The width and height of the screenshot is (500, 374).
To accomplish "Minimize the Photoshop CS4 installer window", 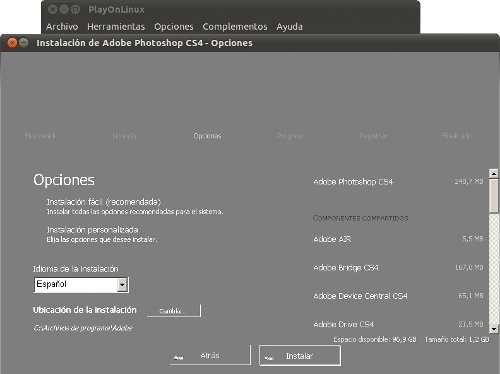I will 23,43.
